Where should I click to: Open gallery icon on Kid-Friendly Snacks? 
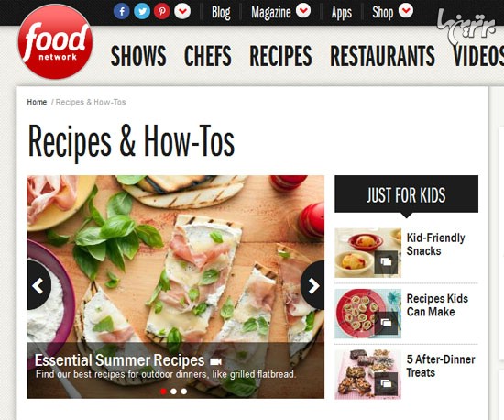pos(386,261)
